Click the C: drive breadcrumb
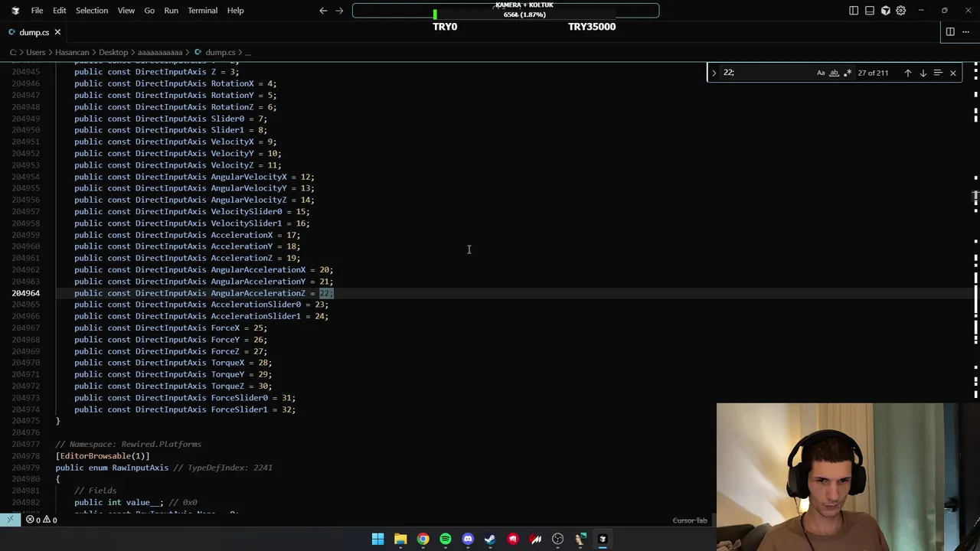 (x=13, y=53)
